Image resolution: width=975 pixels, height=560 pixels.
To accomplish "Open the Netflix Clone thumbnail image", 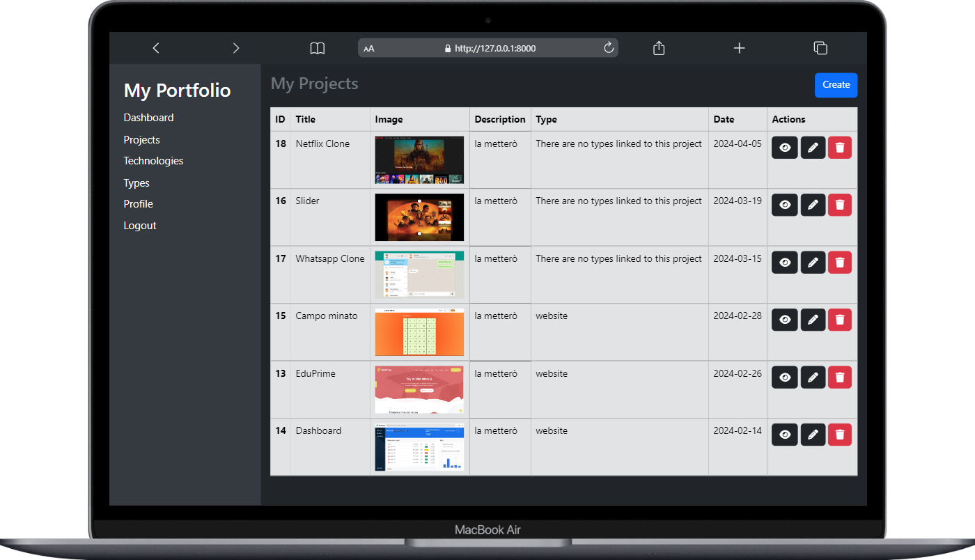I will coord(419,160).
